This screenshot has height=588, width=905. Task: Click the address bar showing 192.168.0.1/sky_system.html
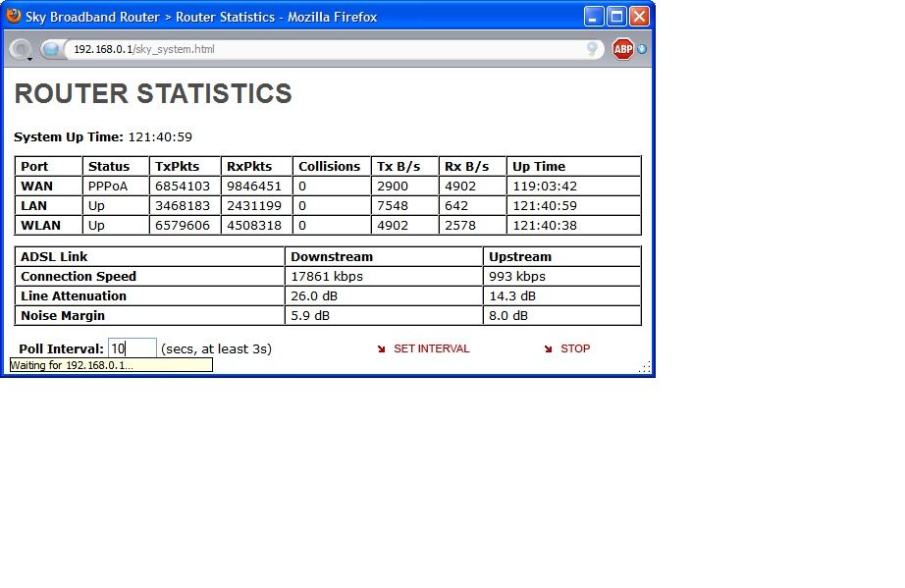click(324, 49)
